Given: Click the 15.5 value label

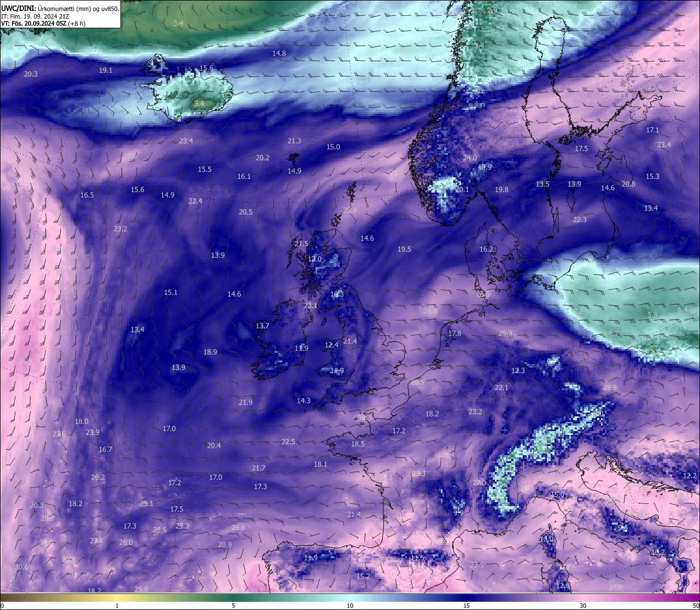Looking at the screenshot, I should coord(205,170).
